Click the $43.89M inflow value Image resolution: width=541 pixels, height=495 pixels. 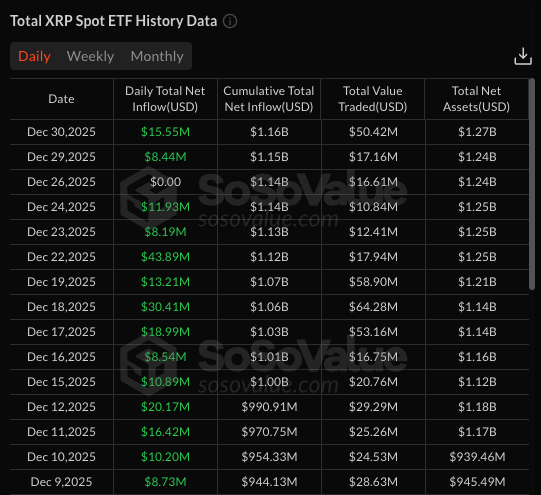point(165,257)
